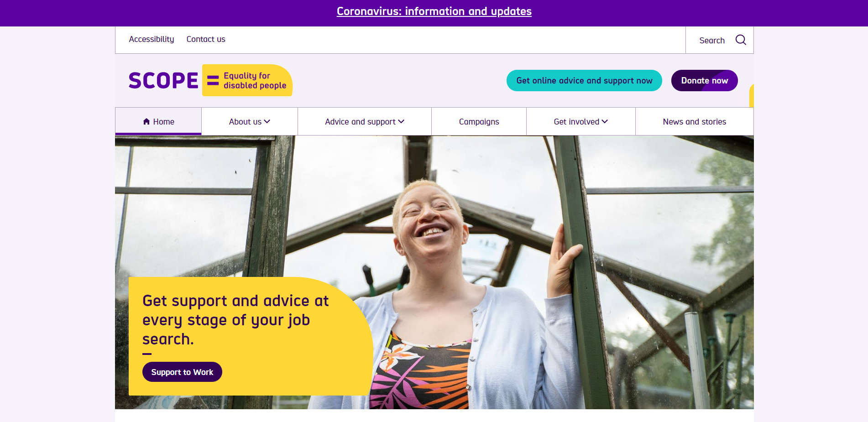Open the Accessibility link
Image resolution: width=868 pixels, height=422 pixels.
pos(152,39)
